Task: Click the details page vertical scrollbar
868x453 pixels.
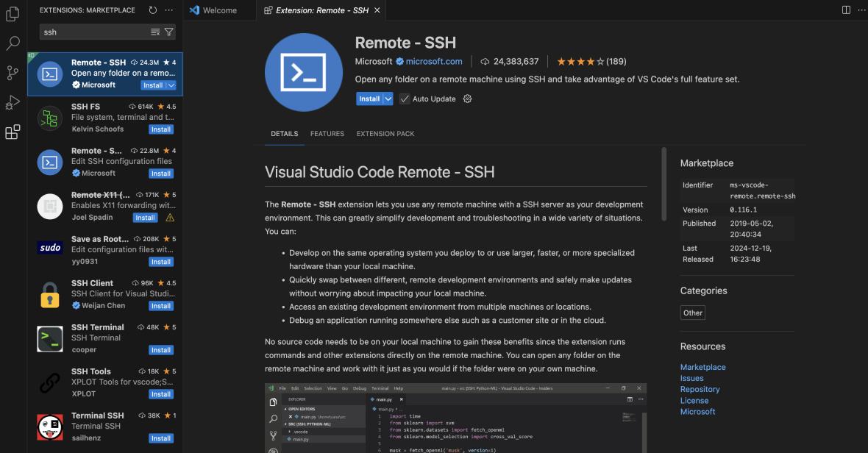Action: point(664,185)
